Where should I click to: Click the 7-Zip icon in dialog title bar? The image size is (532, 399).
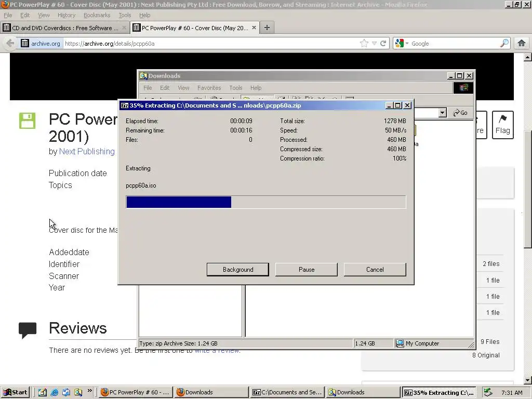[125, 105]
